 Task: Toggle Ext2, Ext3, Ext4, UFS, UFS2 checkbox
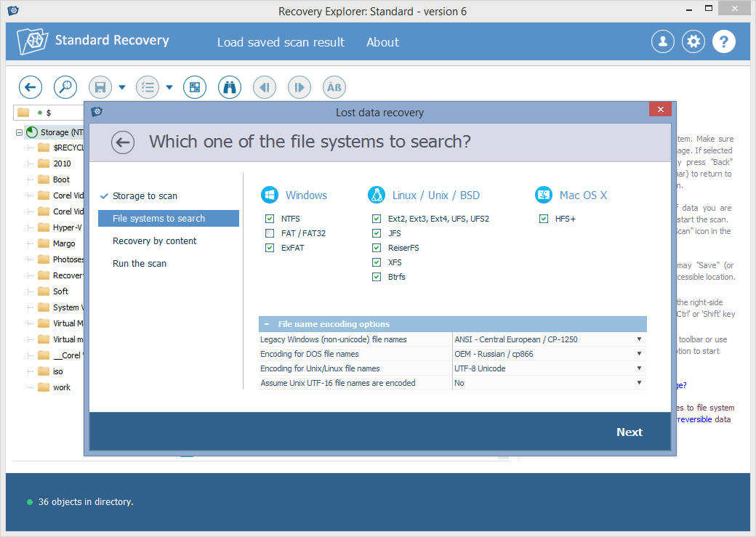tap(377, 219)
